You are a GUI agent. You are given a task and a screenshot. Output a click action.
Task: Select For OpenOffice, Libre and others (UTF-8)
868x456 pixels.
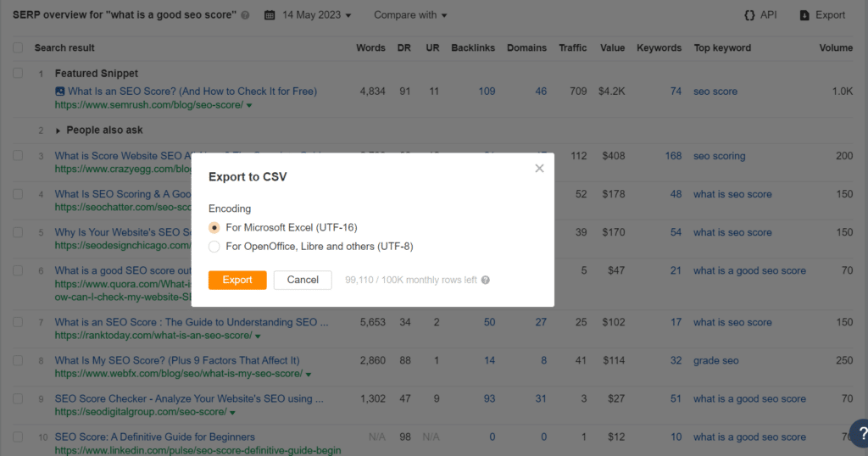214,247
